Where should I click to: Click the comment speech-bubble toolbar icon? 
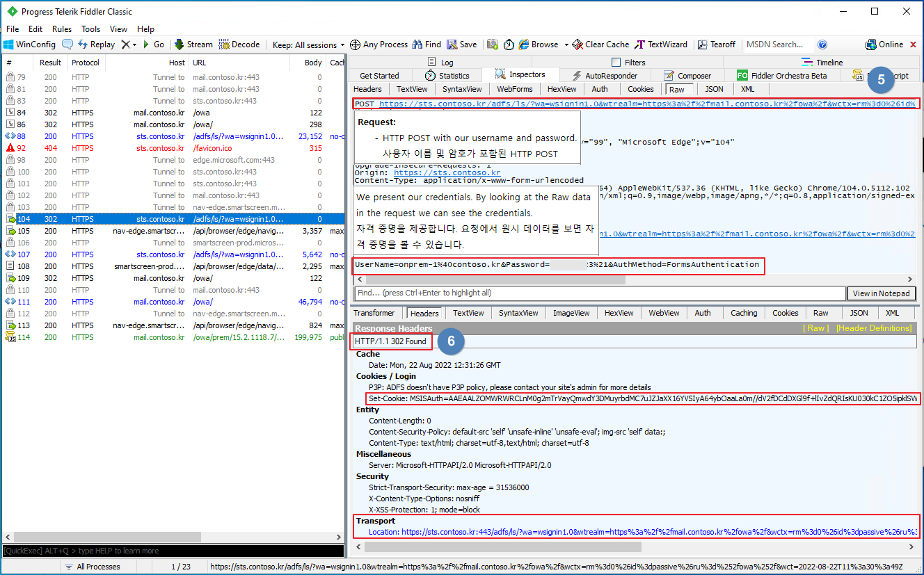click(x=67, y=44)
